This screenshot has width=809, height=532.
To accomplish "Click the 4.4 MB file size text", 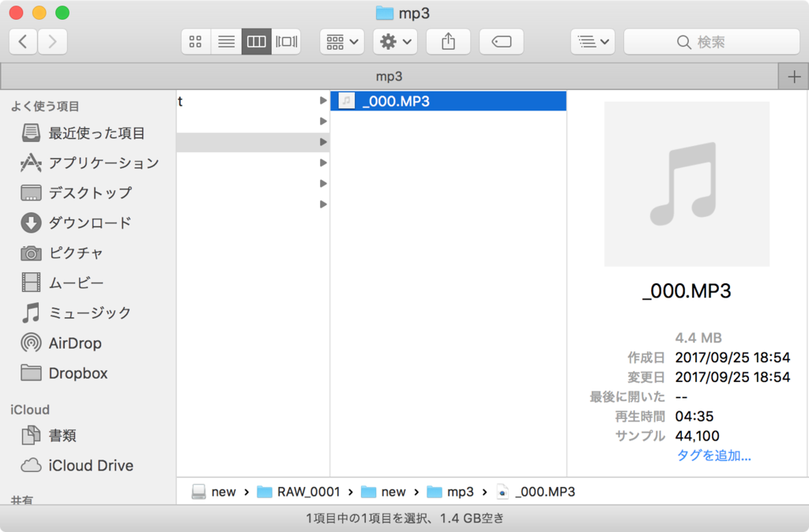I will pos(698,338).
